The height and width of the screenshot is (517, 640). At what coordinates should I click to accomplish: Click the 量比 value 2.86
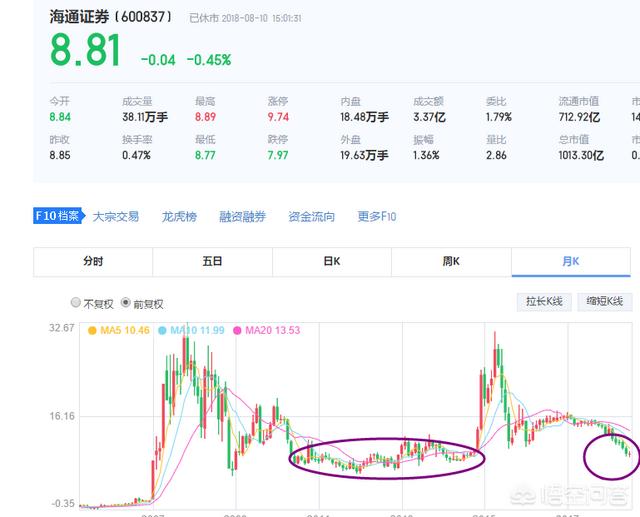pos(496,155)
